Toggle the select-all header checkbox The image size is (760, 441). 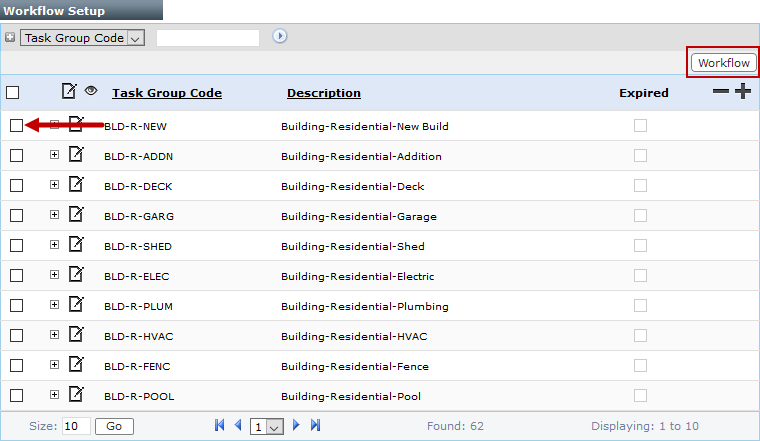[13, 93]
